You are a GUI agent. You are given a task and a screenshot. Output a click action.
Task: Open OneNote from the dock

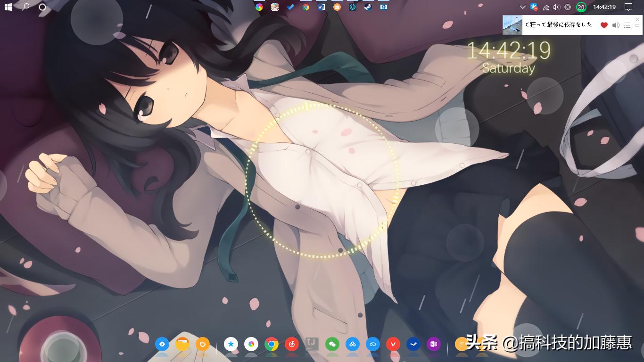pos(434,344)
